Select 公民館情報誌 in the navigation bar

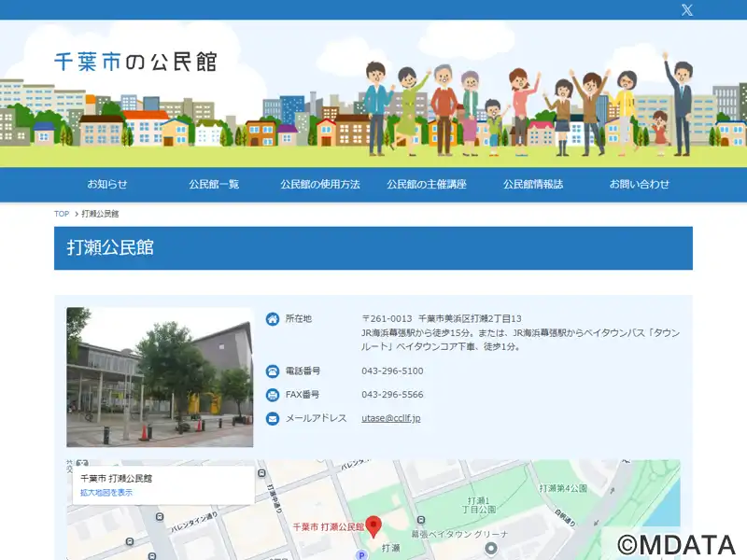pos(533,184)
